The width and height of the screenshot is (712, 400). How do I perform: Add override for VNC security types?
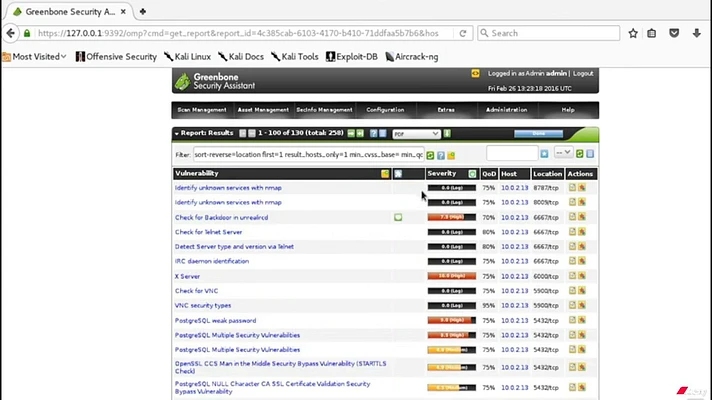coord(582,305)
